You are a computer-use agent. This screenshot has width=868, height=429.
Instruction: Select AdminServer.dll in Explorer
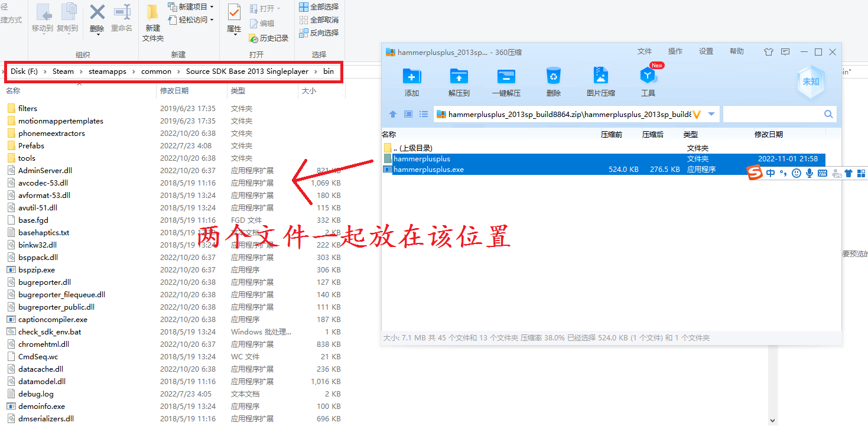coord(45,171)
